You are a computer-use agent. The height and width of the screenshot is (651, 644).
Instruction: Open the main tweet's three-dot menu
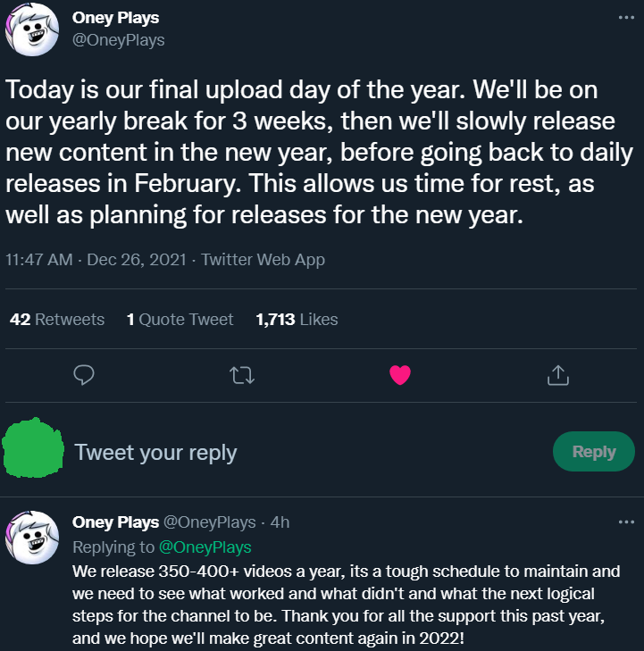tap(626, 18)
